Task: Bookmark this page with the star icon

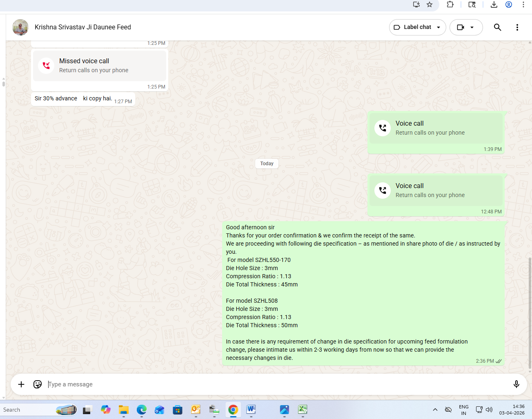Action: 430,4
